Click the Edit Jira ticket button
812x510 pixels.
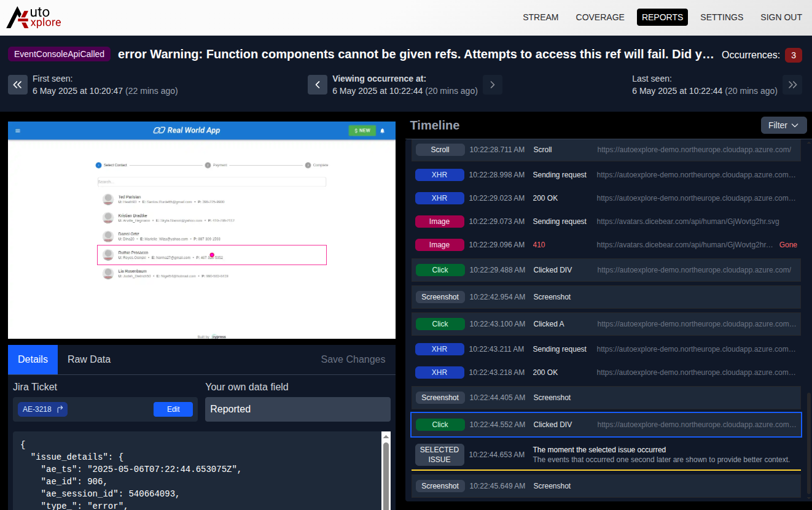point(173,409)
